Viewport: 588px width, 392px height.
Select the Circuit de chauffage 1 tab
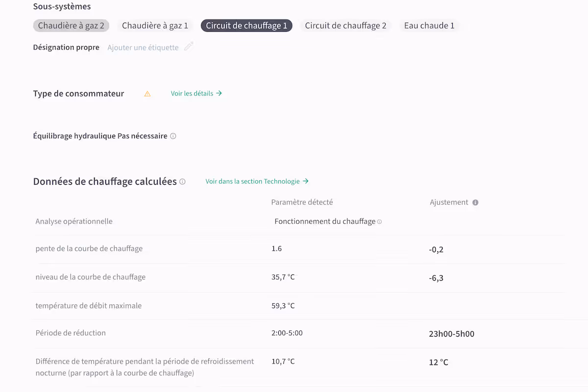coord(246,25)
